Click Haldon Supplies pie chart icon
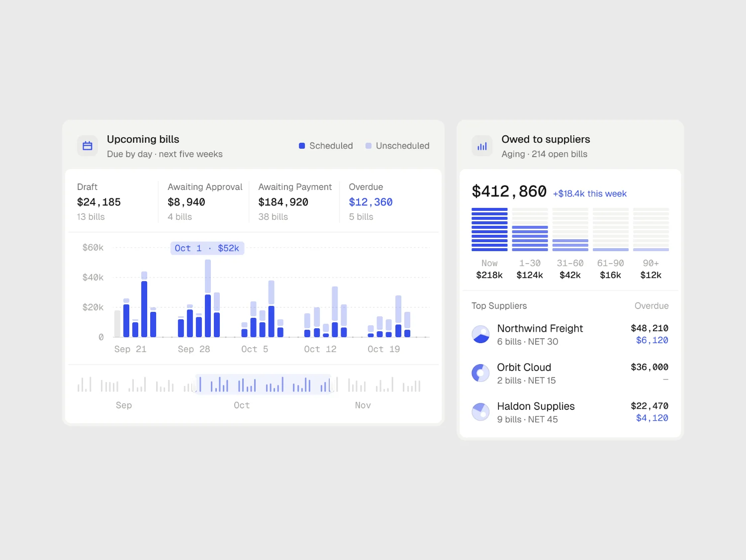This screenshot has width=746, height=560. [480, 412]
